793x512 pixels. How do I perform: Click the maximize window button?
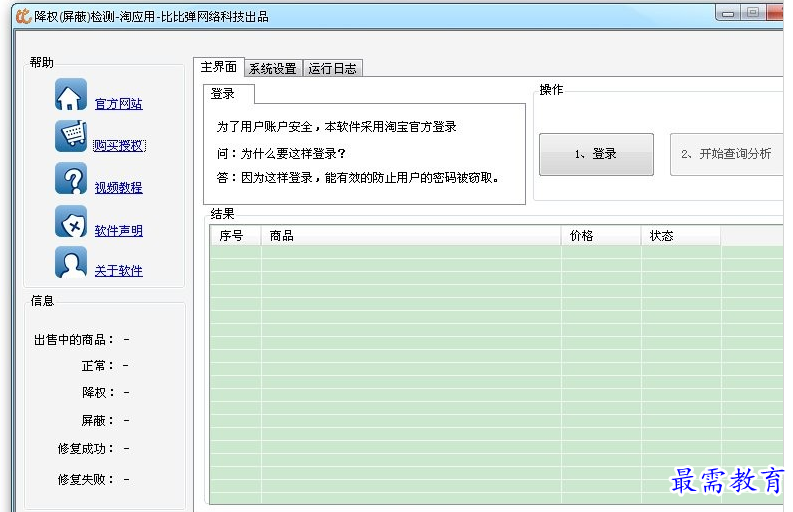(753, 13)
